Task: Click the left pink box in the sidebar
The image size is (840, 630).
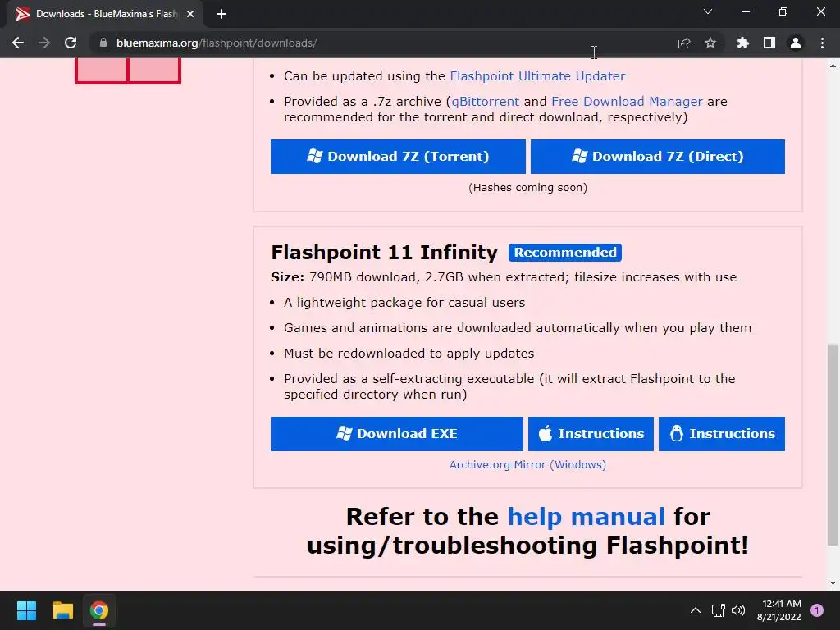Action: point(101,71)
